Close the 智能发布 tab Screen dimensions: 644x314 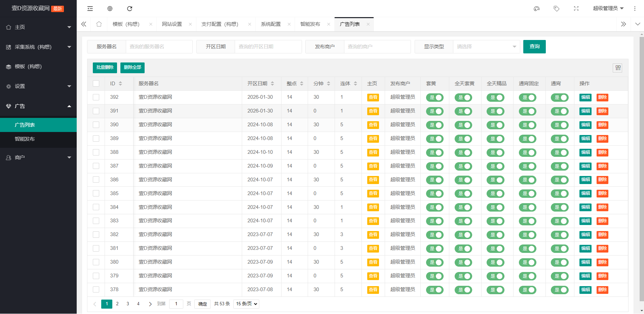pyautogui.click(x=329, y=24)
